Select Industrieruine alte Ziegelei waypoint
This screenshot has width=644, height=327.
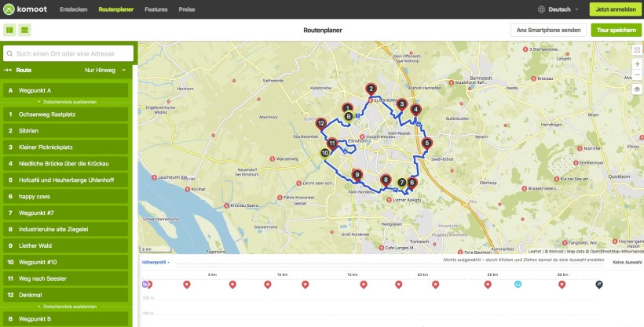(66, 229)
